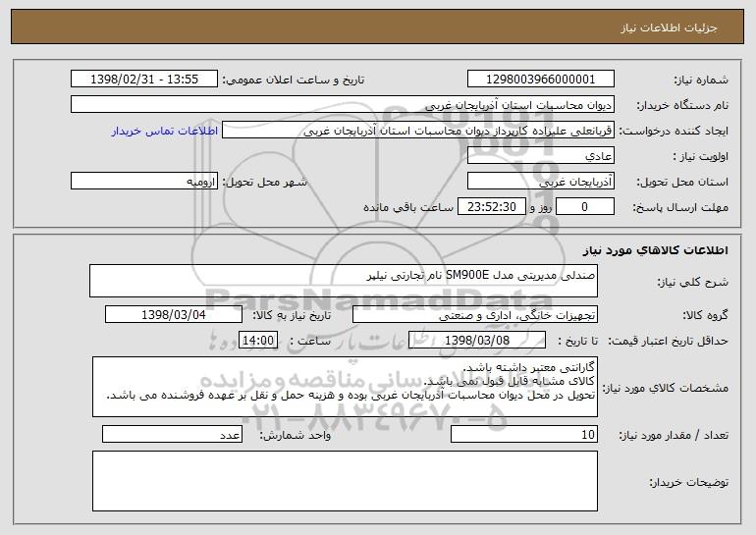
Task: Click the گروه کالا label
Action: coord(705,315)
